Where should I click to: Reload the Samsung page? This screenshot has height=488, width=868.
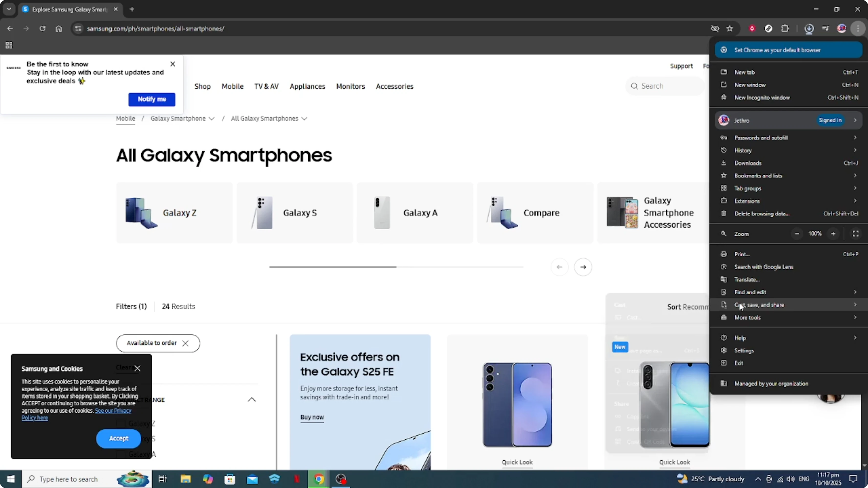43,29
